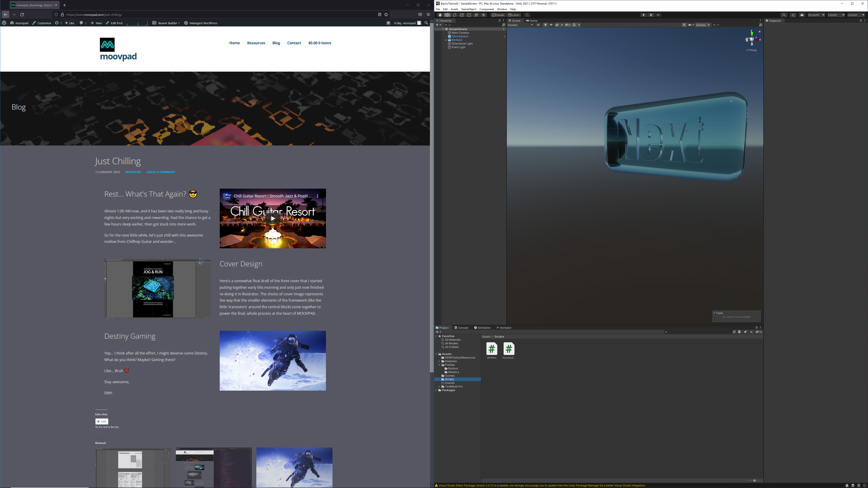Search by type in Project panel

739,332
